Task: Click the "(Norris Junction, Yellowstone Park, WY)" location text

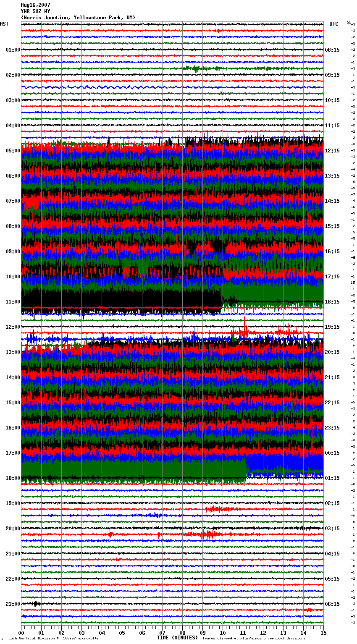Action: (x=78, y=18)
